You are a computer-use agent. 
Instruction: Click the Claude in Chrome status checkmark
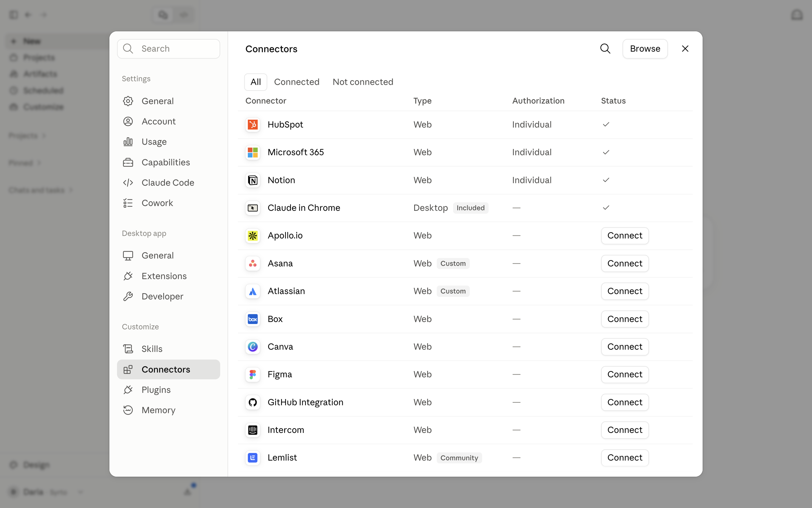pos(606,208)
